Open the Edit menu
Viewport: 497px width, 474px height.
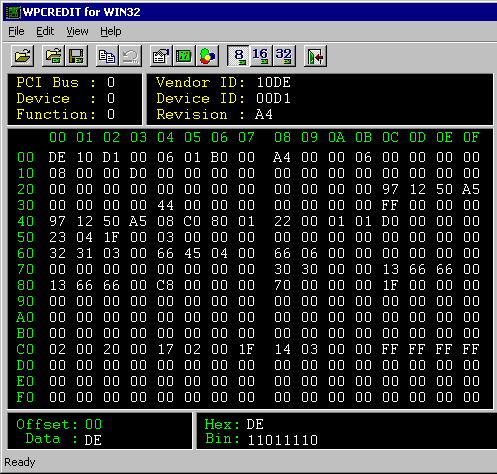[x=45, y=31]
